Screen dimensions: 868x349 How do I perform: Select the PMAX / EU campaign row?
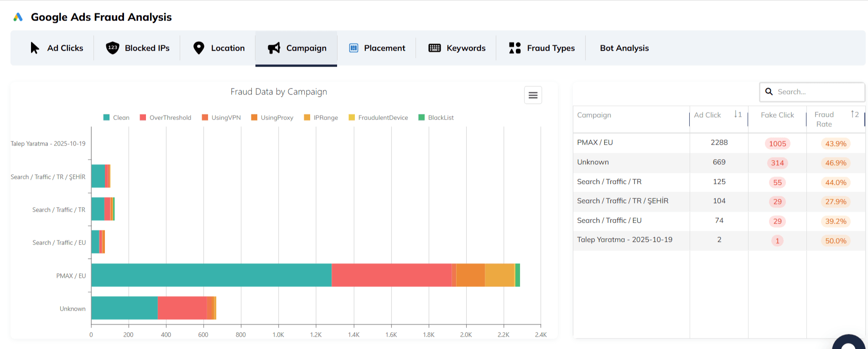tap(595, 142)
